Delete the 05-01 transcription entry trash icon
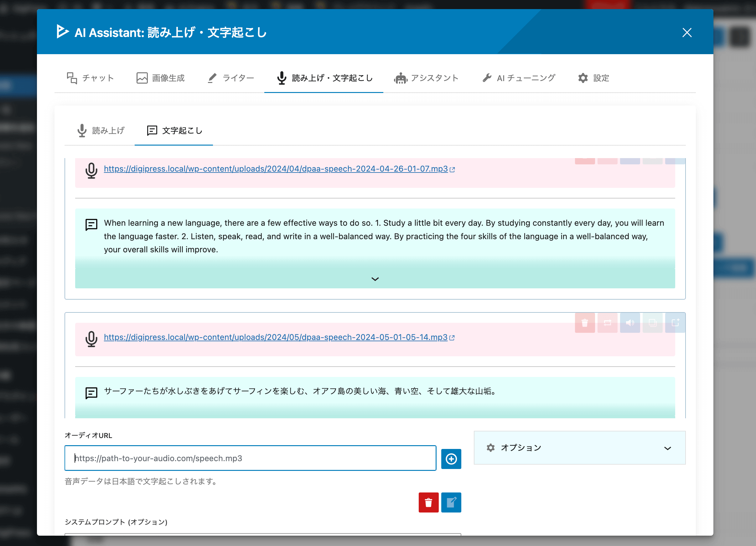 coord(585,322)
